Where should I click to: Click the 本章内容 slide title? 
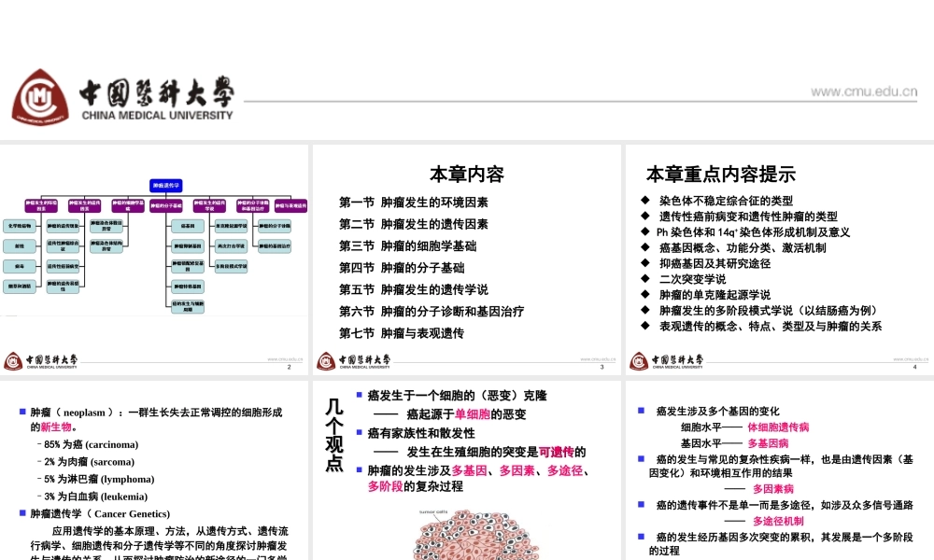coord(466,175)
